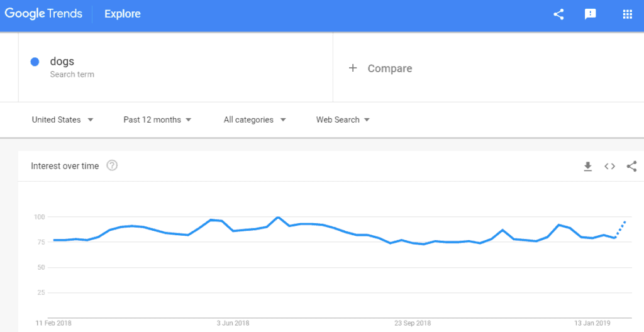Click the share icon in the blue header
The image size is (644, 332).
pos(558,14)
